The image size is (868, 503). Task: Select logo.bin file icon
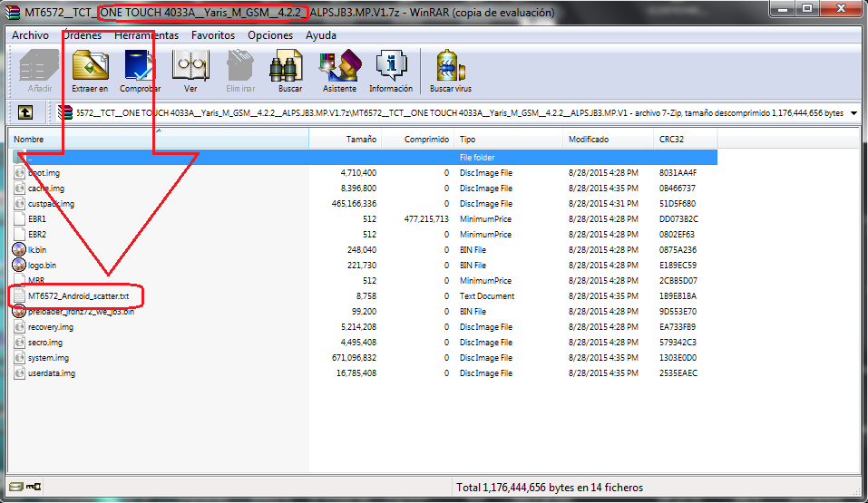pos(19,265)
